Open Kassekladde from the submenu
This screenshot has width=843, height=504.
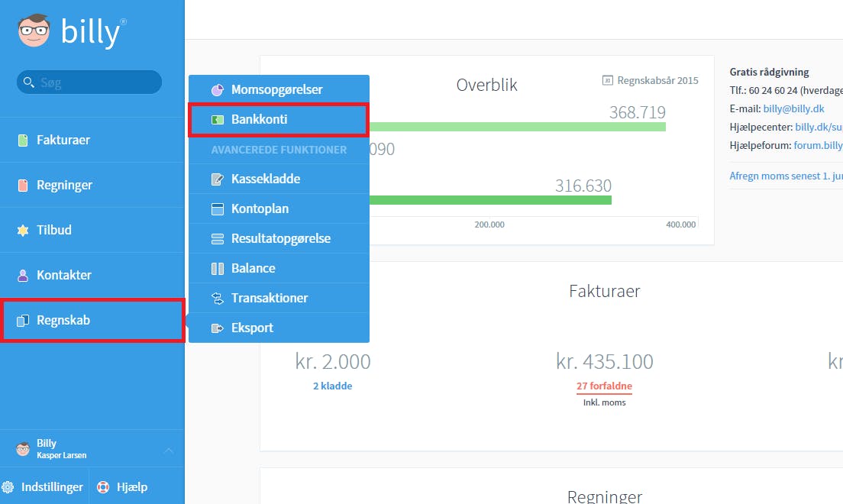(x=279, y=179)
